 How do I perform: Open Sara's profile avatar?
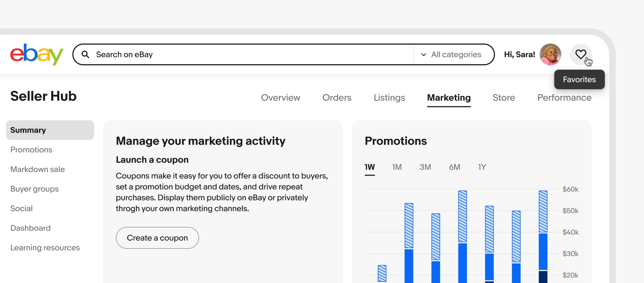[x=550, y=54]
